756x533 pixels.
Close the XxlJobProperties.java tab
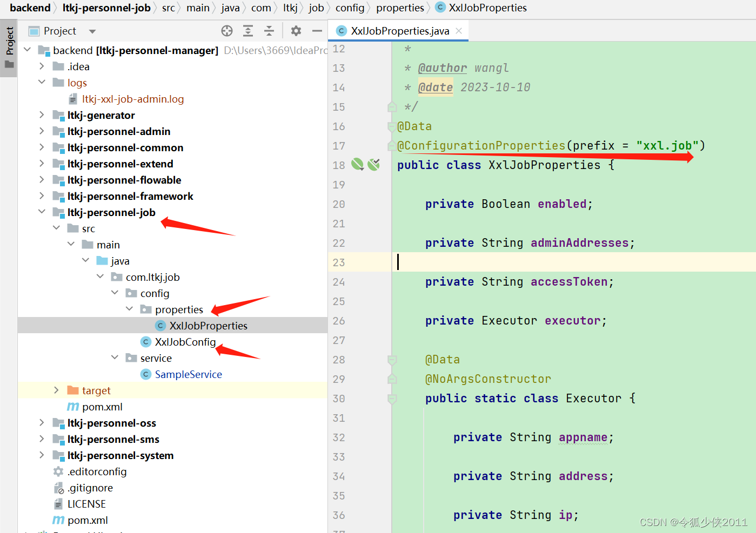[459, 31]
